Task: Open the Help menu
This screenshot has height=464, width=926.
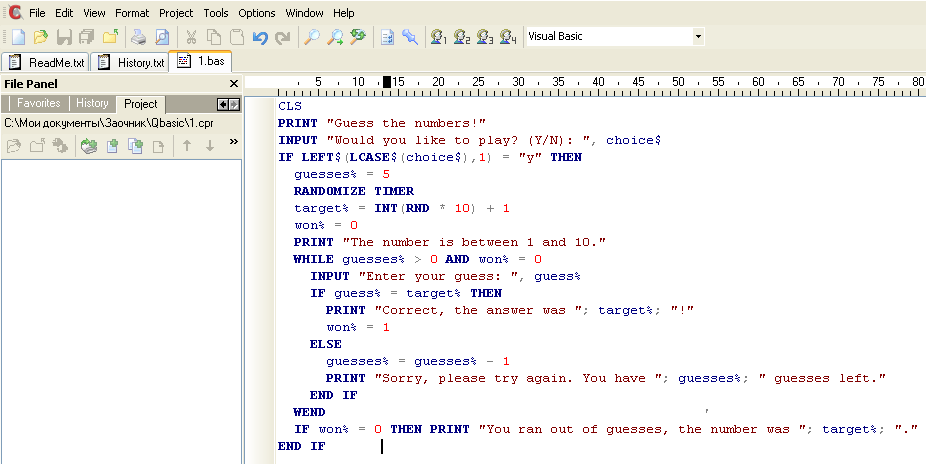Action: coord(344,13)
